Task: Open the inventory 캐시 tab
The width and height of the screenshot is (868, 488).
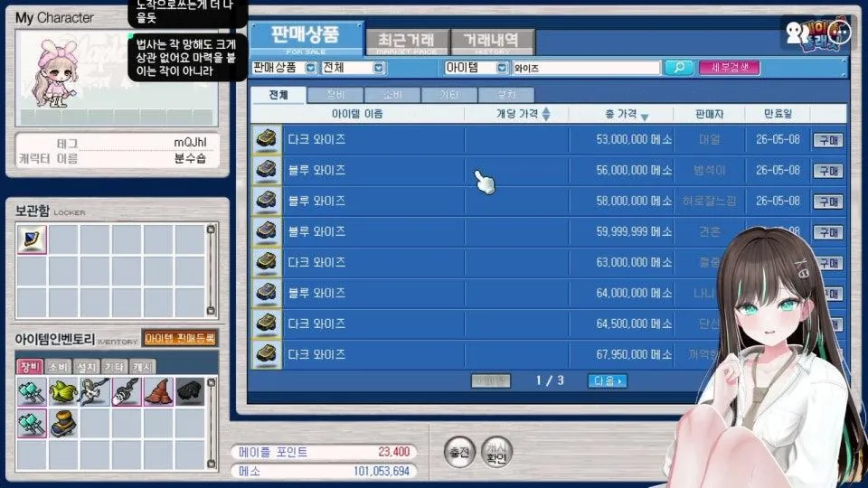Action: pos(143,367)
